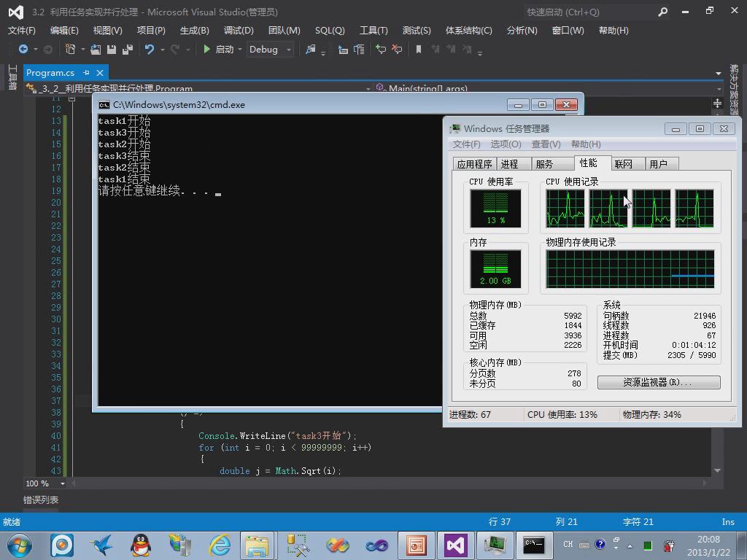Expand the Start (启动) button dropdown arrow

click(x=239, y=50)
